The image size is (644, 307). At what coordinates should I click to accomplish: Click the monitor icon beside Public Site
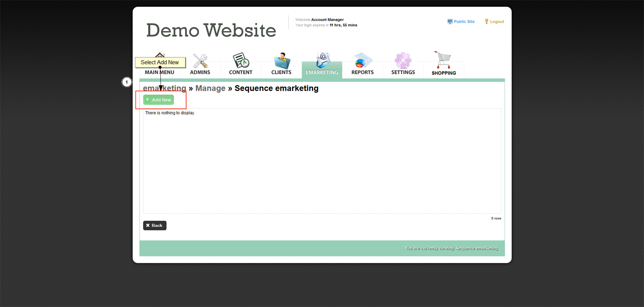coord(450,22)
